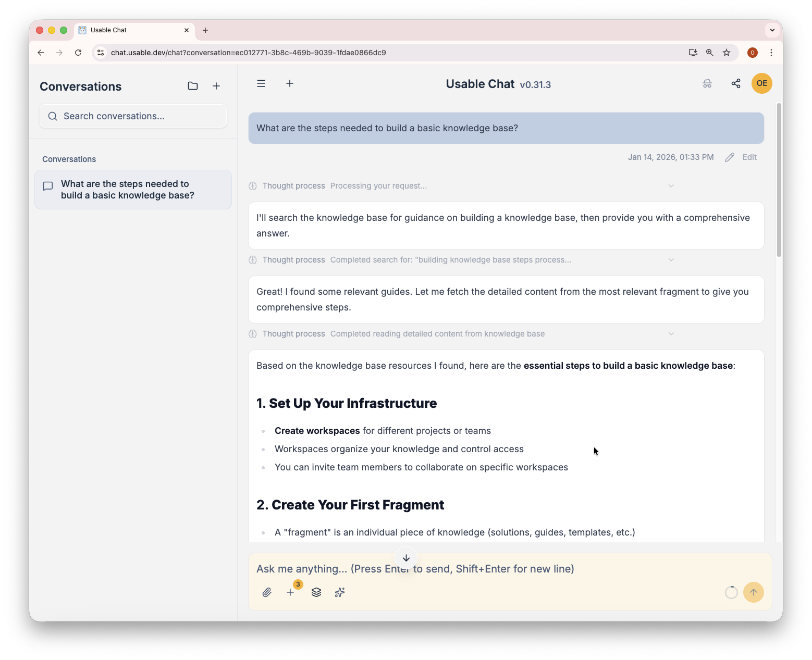Expand the 'Completed search for' thought process
The image size is (812, 660).
click(x=671, y=260)
